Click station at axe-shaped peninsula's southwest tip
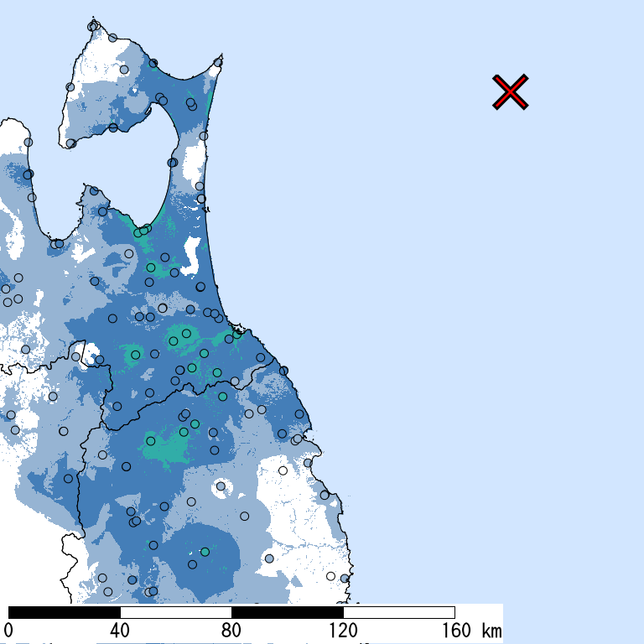 pyautogui.click(x=71, y=143)
